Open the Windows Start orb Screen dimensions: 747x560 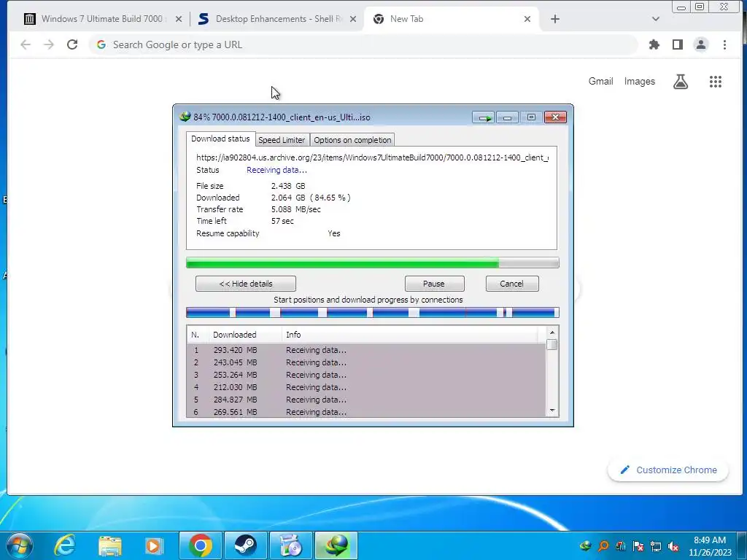[20, 545]
